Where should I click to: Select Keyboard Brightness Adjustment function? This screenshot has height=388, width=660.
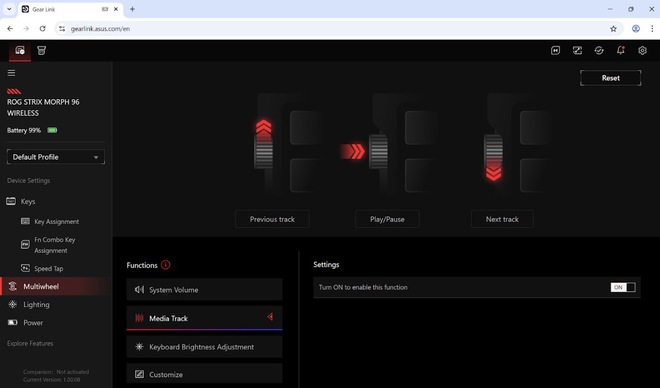click(204, 347)
